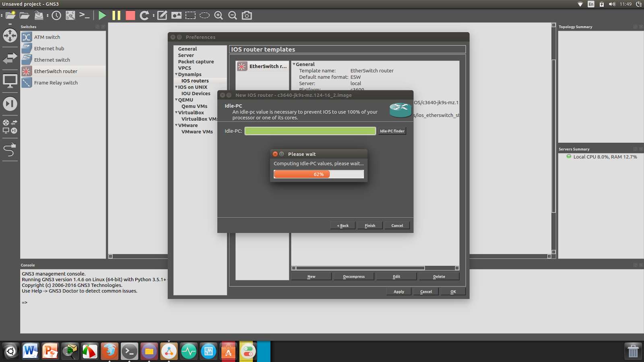Browse security devices in the sidebar
The width and height of the screenshot is (644, 362).
click(10, 104)
